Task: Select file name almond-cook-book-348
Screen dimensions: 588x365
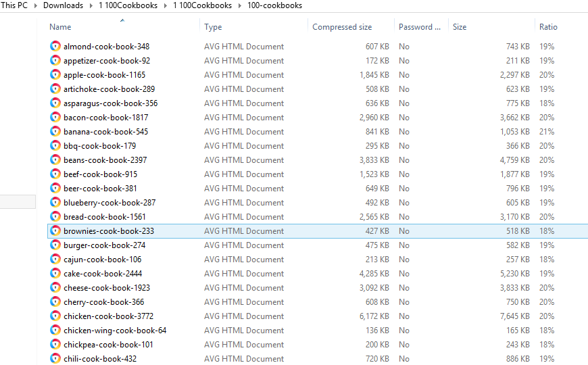Action: click(107, 47)
